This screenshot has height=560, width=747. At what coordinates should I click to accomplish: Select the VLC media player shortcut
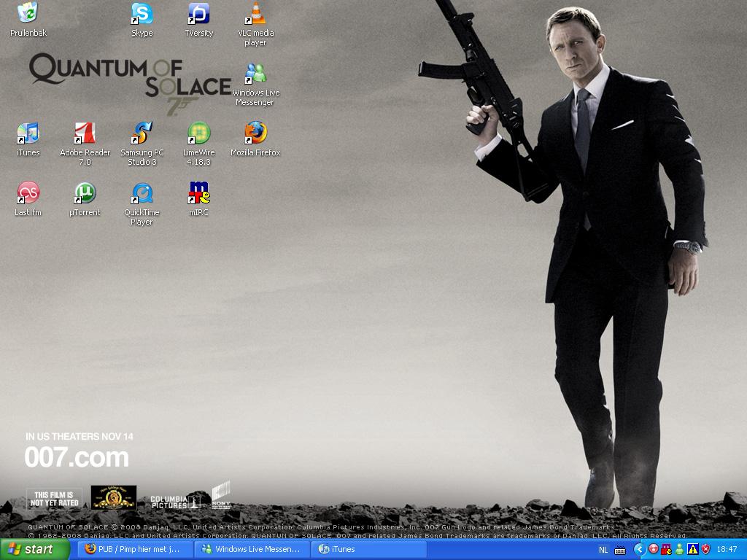[x=256, y=24]
